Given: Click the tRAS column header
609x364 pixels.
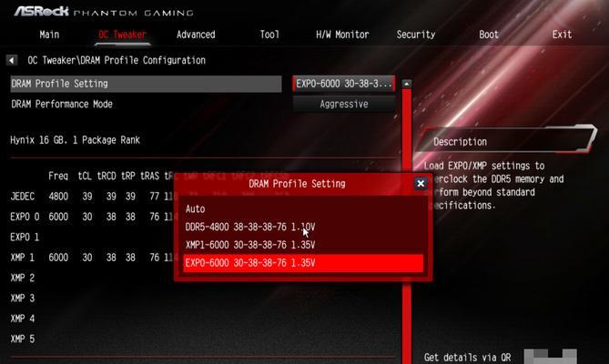Looking at the screenshot, I should [149, 177].
